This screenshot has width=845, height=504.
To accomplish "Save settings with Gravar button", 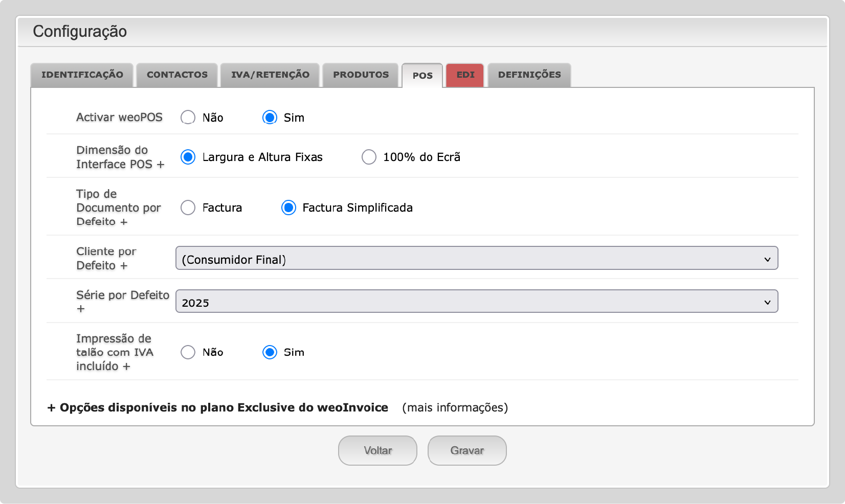I will (467, 450).
